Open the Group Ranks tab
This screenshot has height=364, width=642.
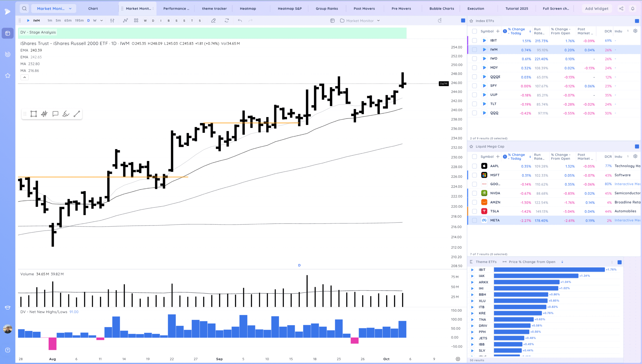pos(327,9)
